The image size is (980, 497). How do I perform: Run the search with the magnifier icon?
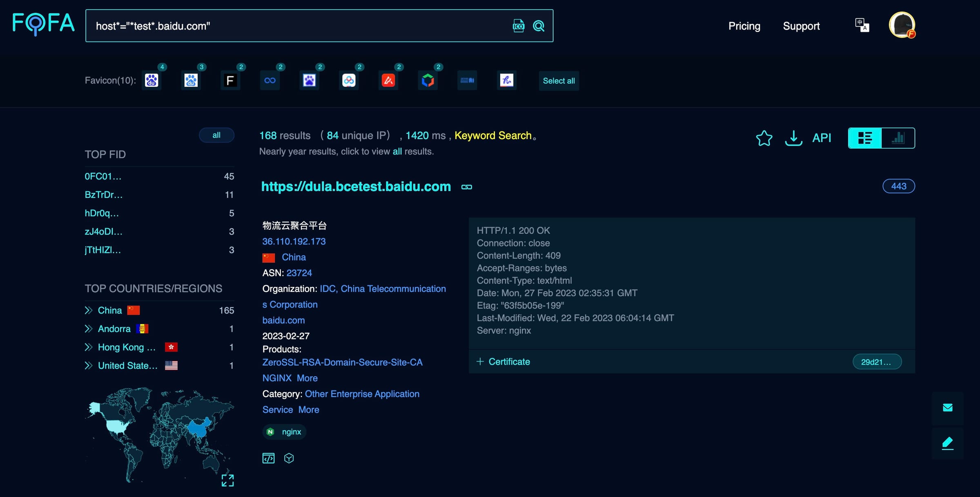(539, 26)
